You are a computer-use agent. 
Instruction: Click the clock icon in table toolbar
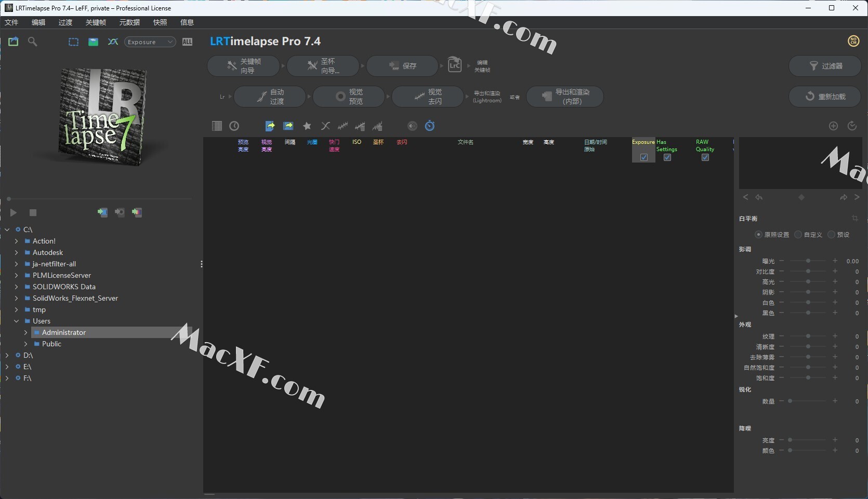coord(234,126)
